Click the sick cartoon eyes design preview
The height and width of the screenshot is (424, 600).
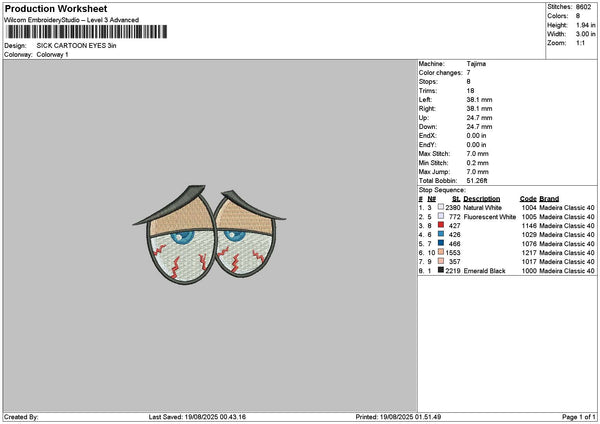(209, 235)
